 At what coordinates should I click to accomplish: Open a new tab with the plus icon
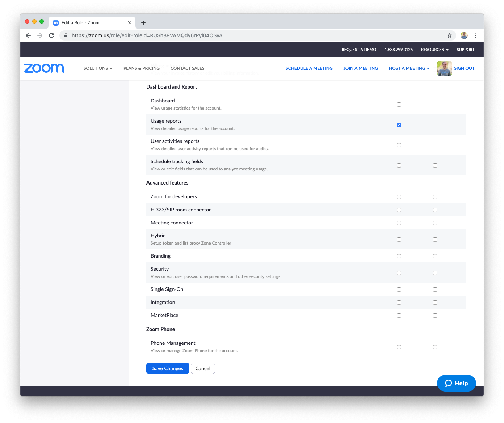pyautogui.click(x=143, y=23)
